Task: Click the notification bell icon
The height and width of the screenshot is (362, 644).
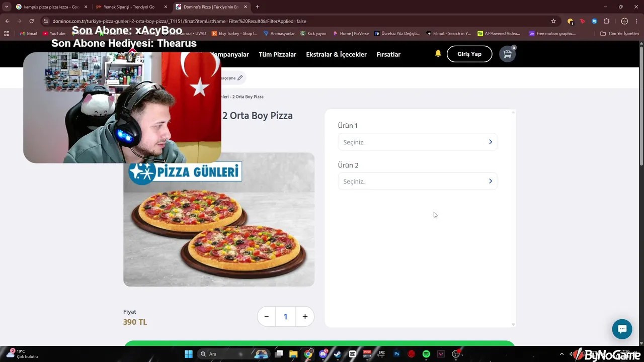Action: coord(438,53)
